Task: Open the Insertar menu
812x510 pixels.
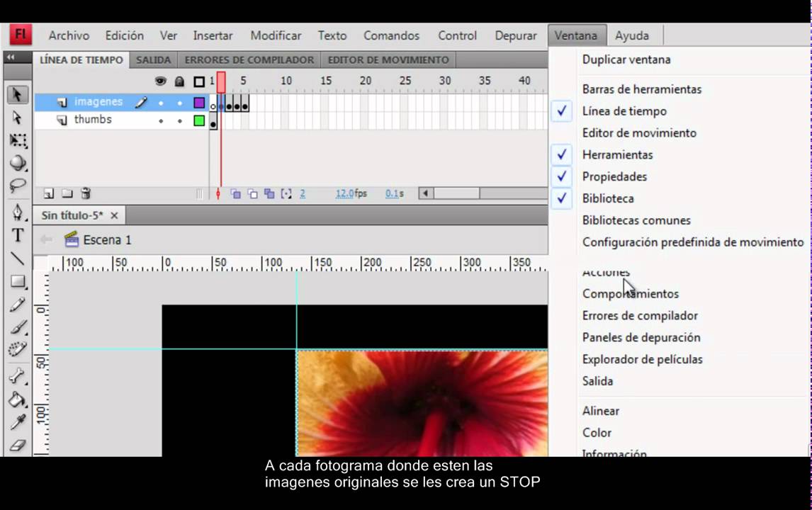Action: (x=213, y=35)
